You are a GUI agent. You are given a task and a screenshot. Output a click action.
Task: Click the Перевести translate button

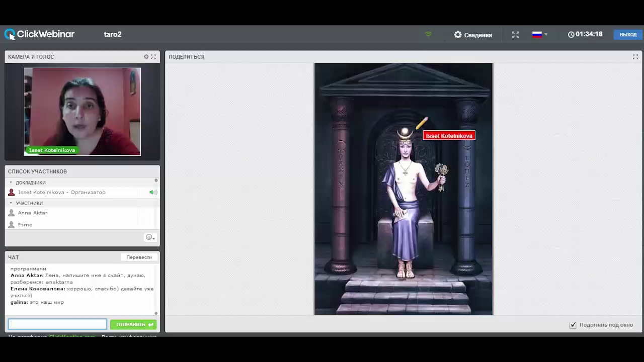tap(139, 257)
